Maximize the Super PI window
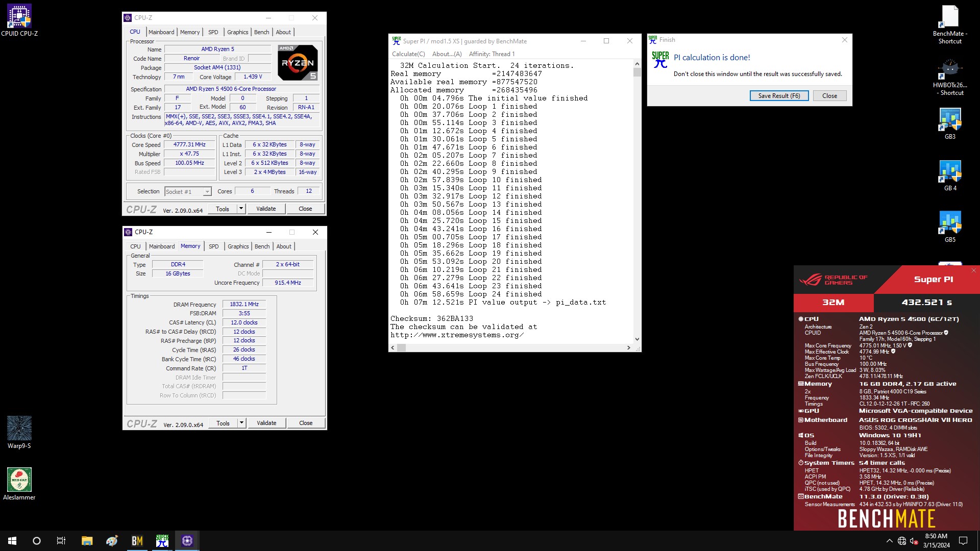The image size is (980, 551). pyautogui.click(x=606, y=41)
